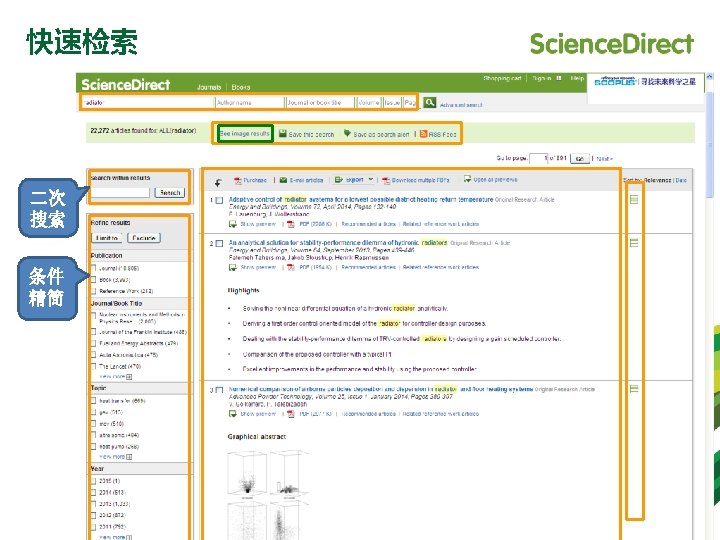Viewport: 720px width, 540px height.
Task: Click the Go to page number field
Action: pos(538,158)
